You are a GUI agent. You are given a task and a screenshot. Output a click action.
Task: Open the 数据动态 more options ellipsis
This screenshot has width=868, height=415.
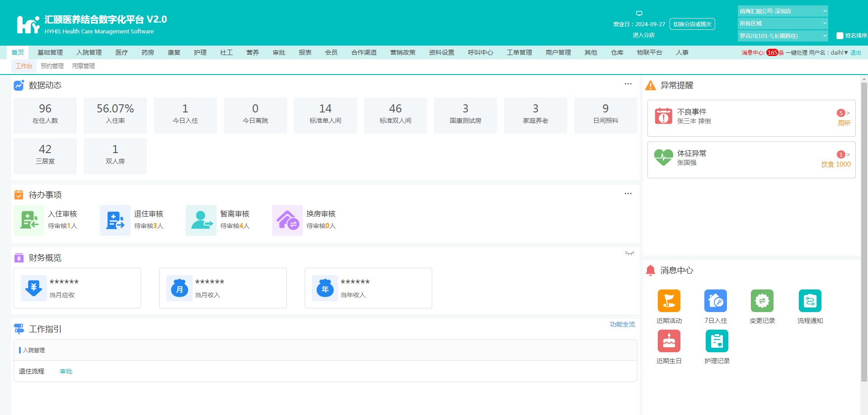click(x=628, y=84)
